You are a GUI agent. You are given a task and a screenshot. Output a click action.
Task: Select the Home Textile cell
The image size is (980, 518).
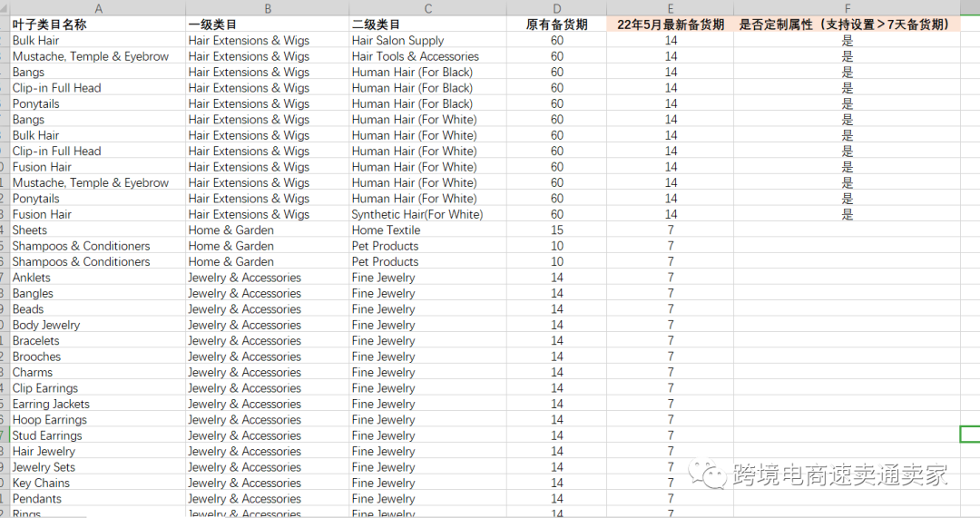coord(427,230)
